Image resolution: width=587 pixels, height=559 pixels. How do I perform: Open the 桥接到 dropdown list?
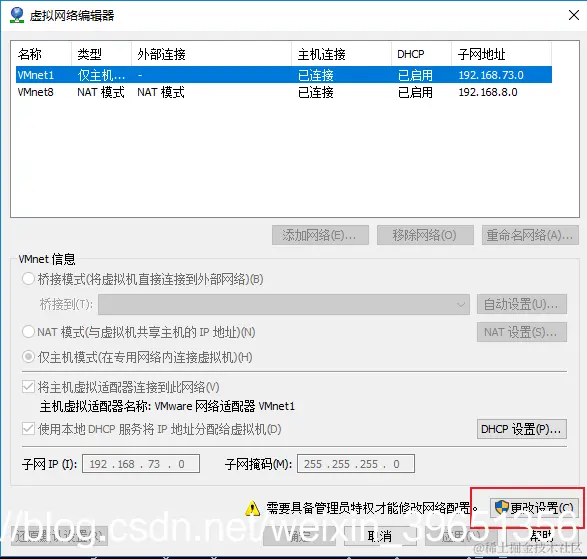click(x=284, y=304)
